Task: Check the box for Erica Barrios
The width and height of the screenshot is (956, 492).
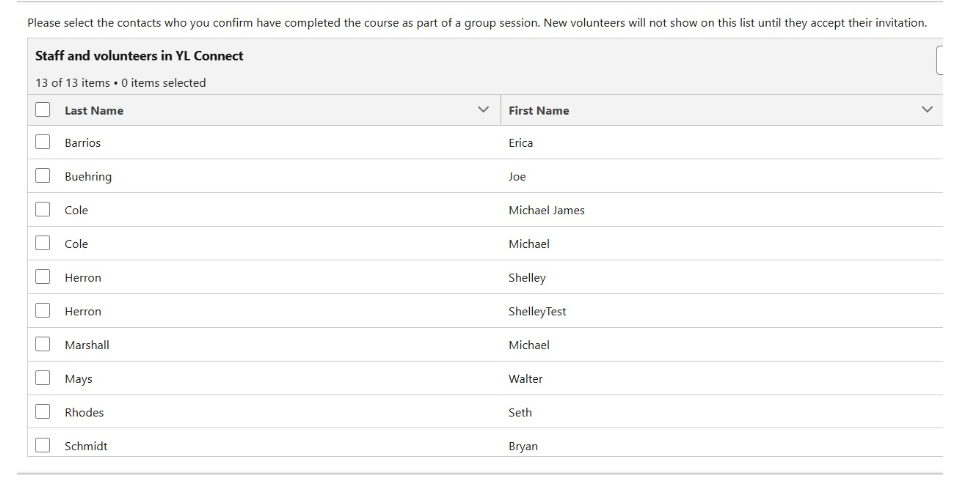Action: (42, 143)
